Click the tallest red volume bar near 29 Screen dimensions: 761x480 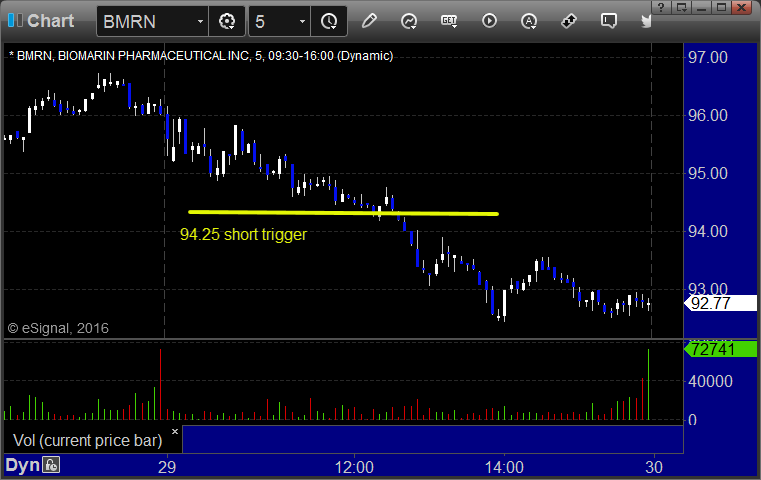click(161, 384)
